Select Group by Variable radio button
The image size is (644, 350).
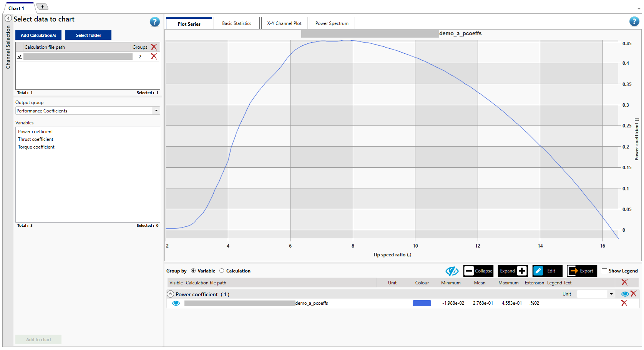pos(193,271)
